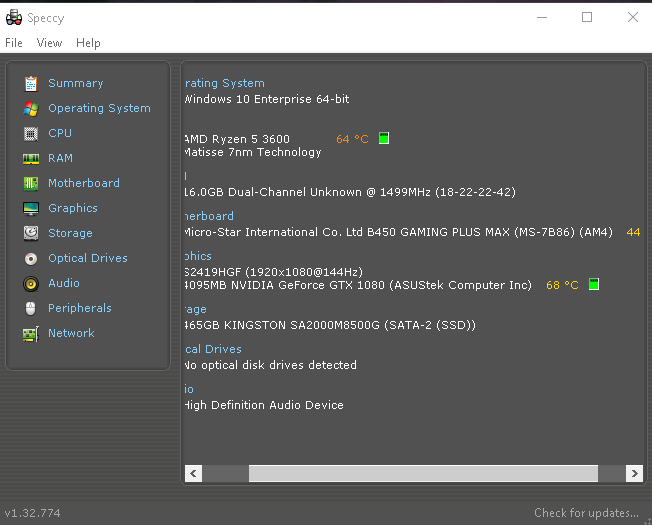
Task: Open the File menu
Action: 14,43
